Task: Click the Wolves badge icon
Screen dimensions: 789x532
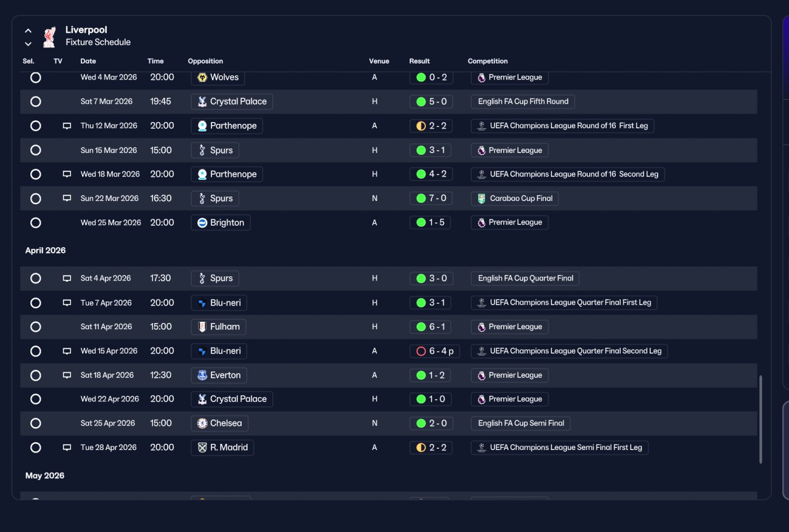Action: point(202,78)
